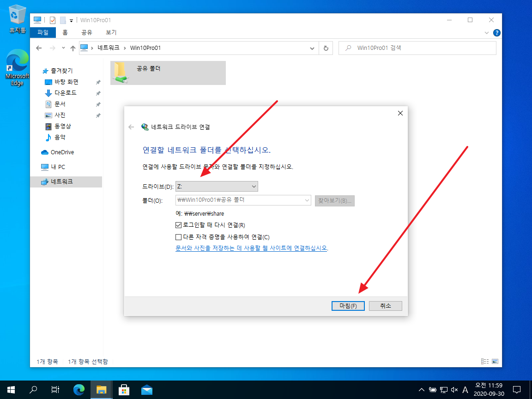Open the 드라이브 letter Z: dropdown

[x=217, y=187]
